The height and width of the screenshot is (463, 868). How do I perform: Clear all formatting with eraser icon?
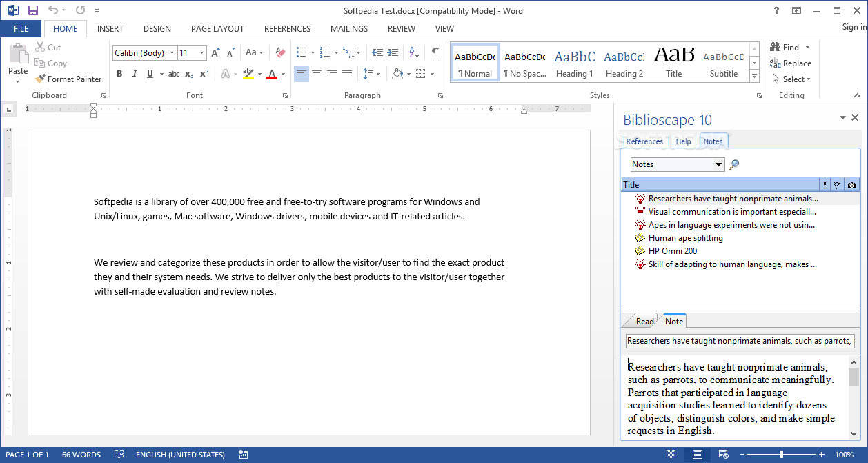(x=279, y=52)
